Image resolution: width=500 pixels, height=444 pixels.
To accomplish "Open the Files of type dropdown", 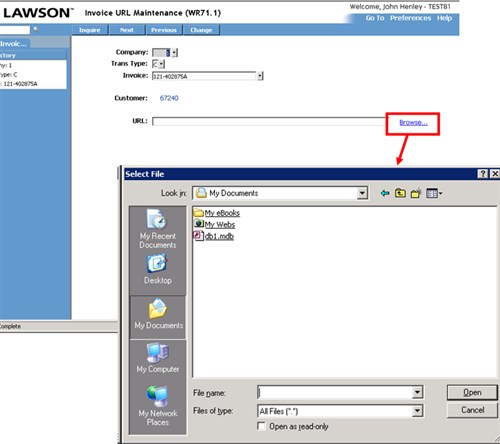I will (417, 411).
